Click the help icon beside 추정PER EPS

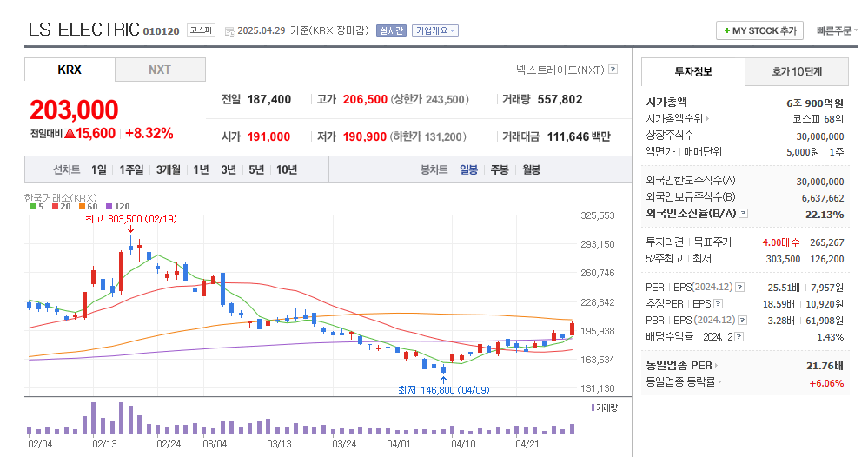click(718, 304)
